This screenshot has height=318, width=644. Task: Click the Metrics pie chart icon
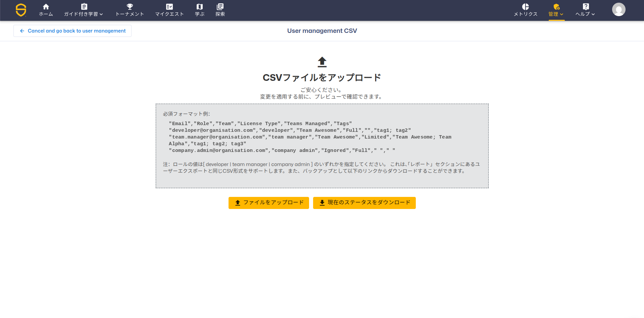[x=526, y=7]
